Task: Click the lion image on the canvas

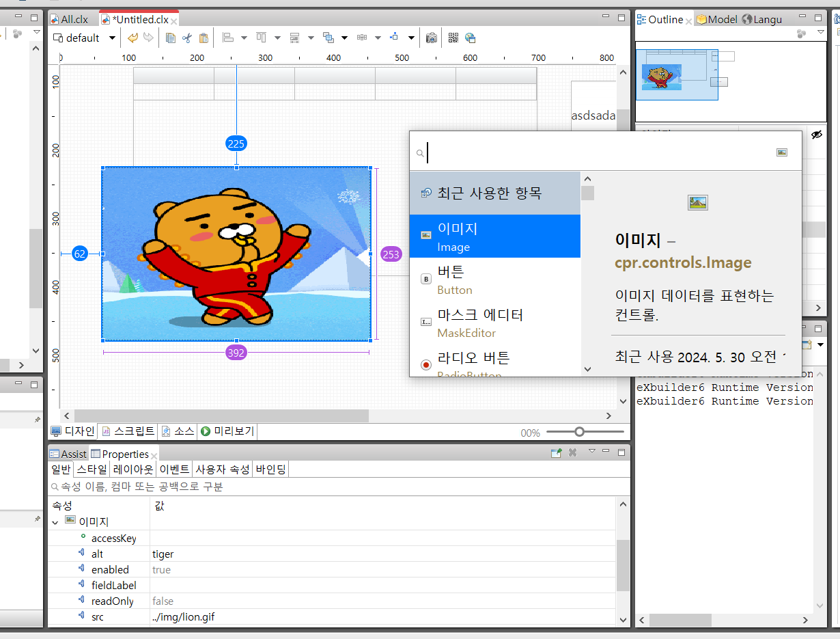Action: pos(236,254)
